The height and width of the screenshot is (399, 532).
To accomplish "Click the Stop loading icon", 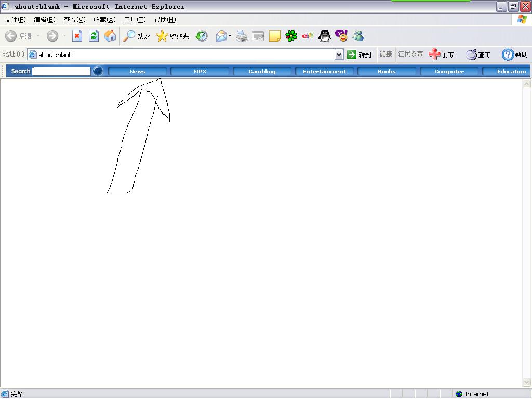I will tap(77, 36).
